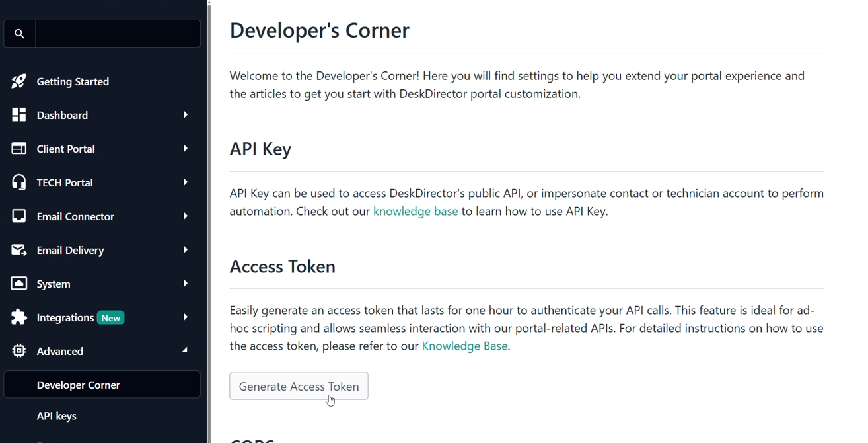Collapse the Advanced menu arrow
Viewport: 868px width, 443px height.
coord(186,351)
